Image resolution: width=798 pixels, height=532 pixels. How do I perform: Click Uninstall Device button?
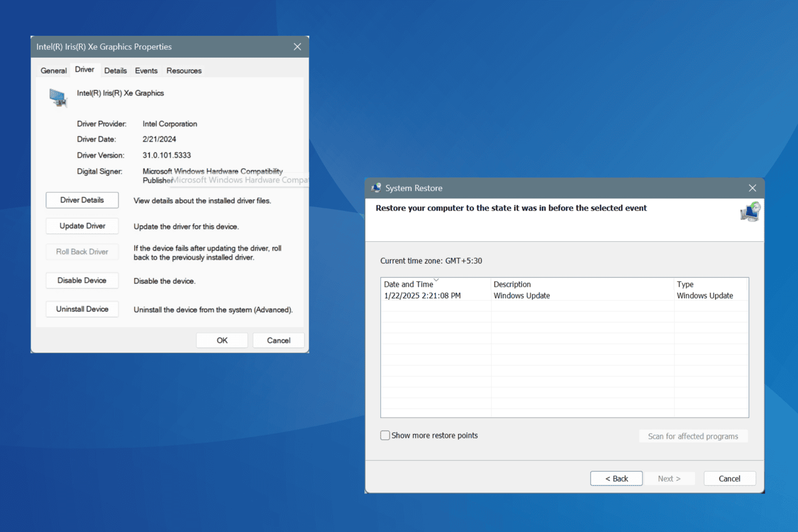(82, 309)
